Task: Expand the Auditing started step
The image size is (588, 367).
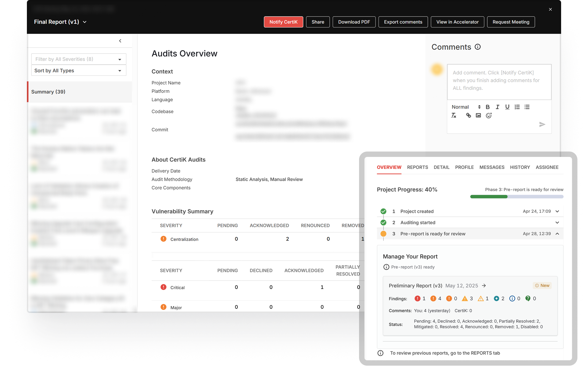Action: [x=557, y=222]
